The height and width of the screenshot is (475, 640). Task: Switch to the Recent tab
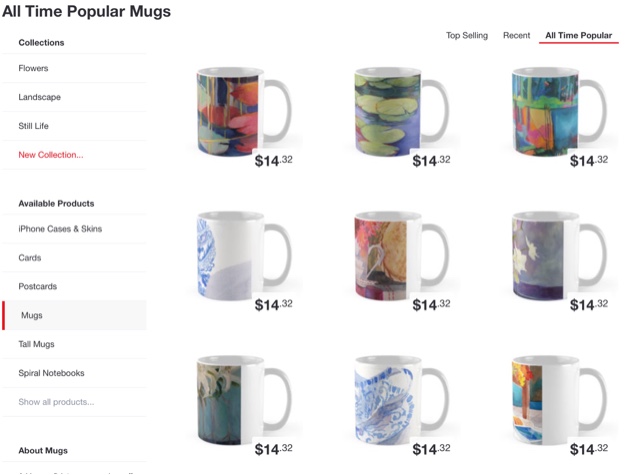click(x=516, y=36)
